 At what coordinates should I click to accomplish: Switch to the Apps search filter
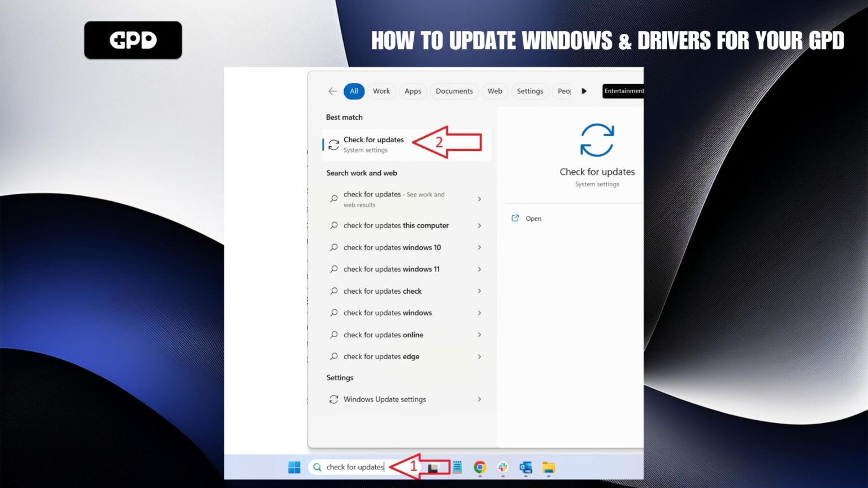point(413,91)
